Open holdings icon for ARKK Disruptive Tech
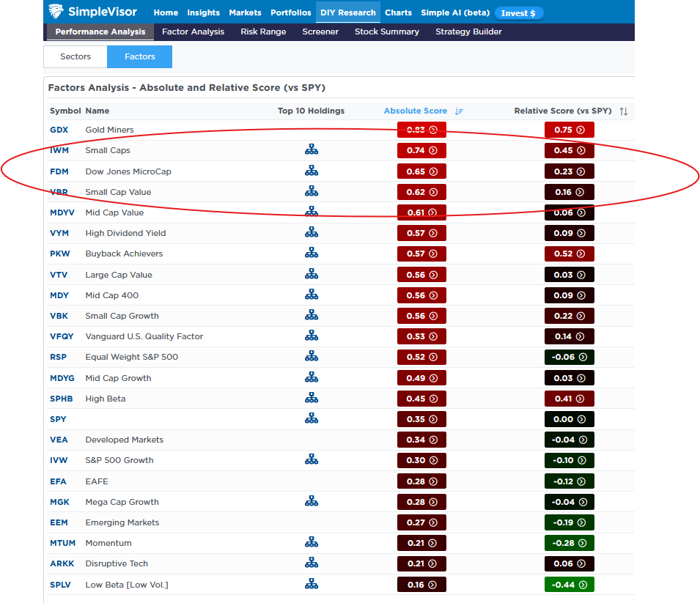The height and width of the screenshot is (603, 700). click(x=312, y=563)
